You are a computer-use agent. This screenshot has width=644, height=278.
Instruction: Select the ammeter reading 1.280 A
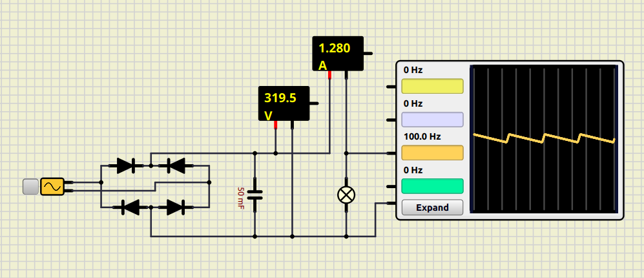tap(337, 54)
